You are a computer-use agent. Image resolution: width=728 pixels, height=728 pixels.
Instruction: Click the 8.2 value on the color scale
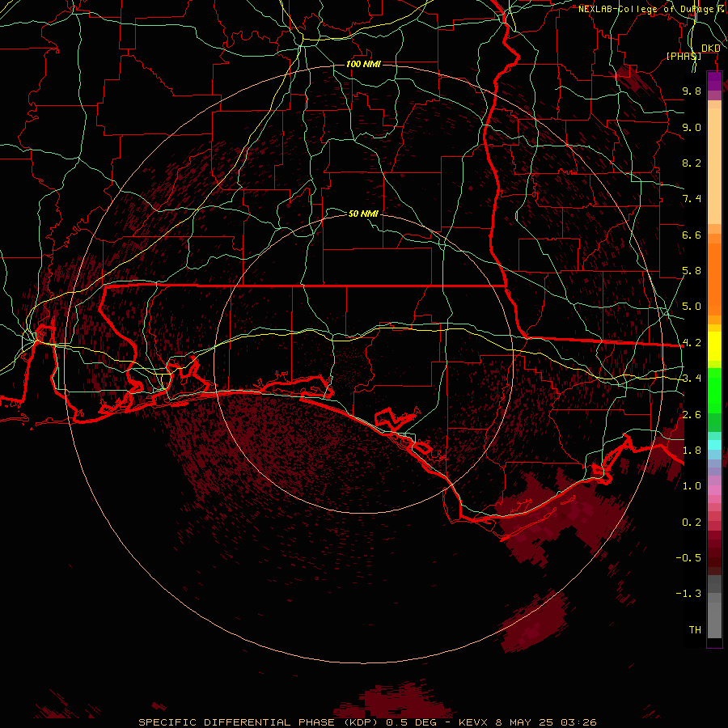(692, 163)
